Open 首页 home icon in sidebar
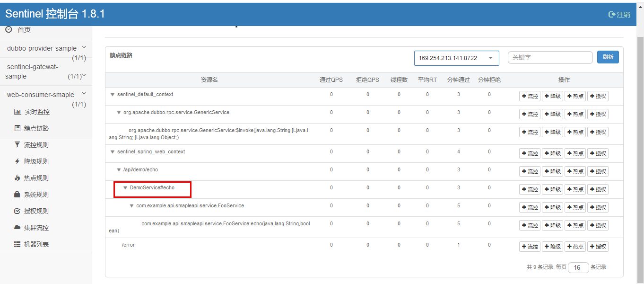Viewport: 644px width, 284px height. pos(9,29)
